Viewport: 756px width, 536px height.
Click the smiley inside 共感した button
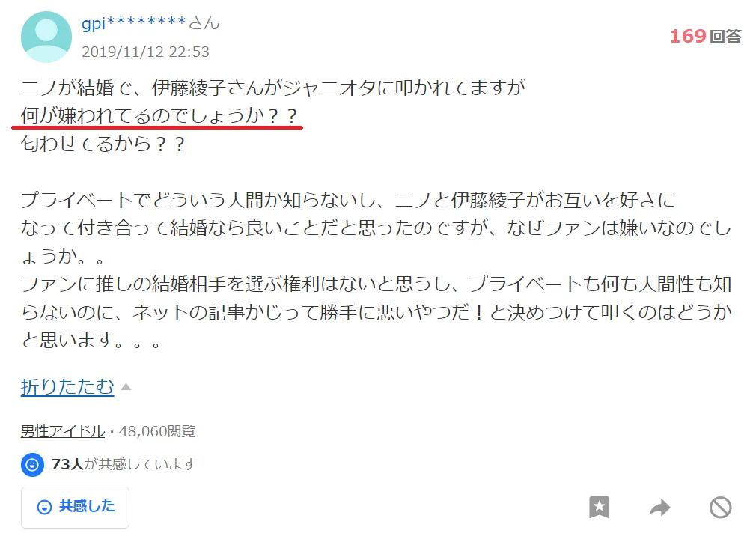coord(44,507)
